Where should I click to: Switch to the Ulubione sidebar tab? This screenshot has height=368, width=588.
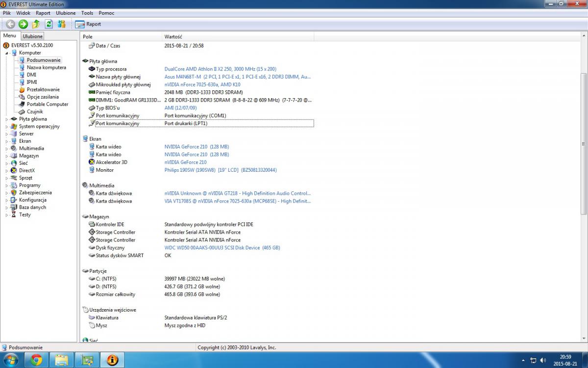click(33, 36)
